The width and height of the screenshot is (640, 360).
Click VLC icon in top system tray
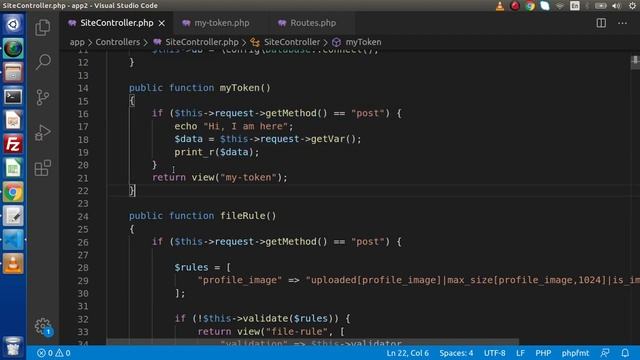coord(500,6)
